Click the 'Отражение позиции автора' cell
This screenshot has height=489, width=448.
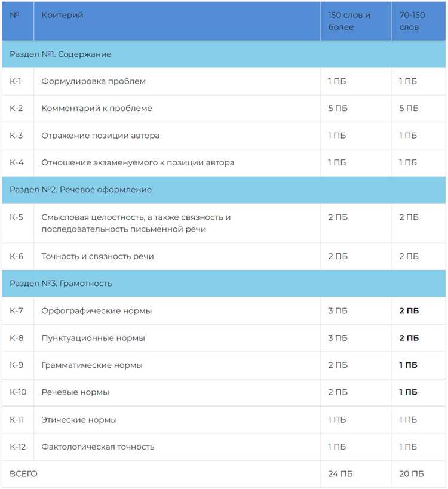pyautogui.click(x=100, y=136)
